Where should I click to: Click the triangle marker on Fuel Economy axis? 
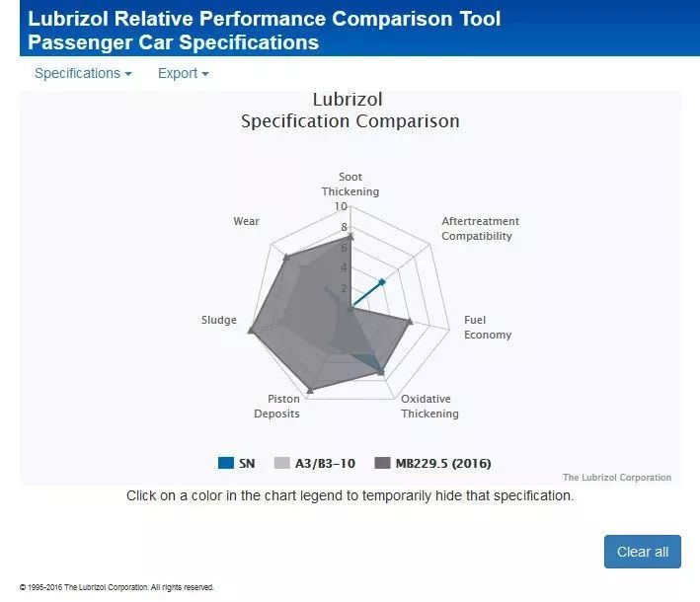pos(410,322)
